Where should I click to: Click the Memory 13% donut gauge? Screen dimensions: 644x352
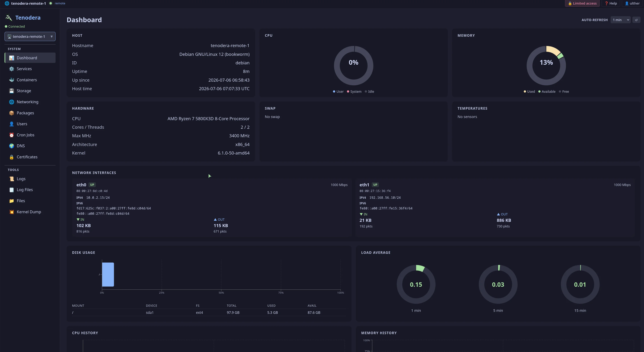click(546, 66)
